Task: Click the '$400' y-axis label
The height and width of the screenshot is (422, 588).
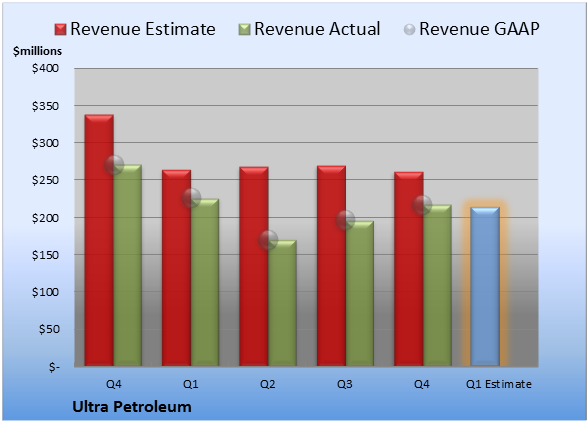Action: point(45,68)
